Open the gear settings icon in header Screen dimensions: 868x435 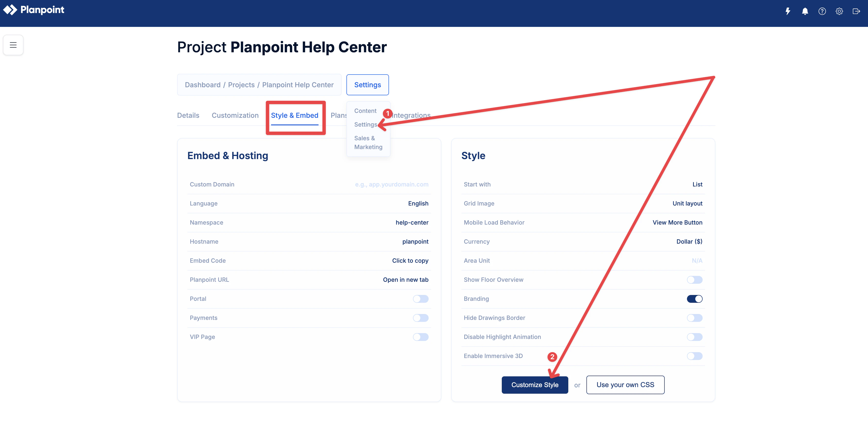coord(839,11)
